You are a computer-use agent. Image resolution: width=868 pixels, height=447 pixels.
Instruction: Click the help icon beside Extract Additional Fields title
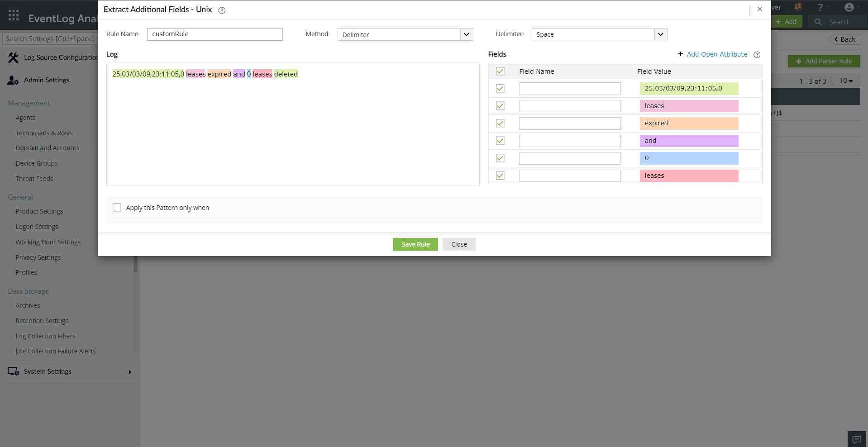tap(222, 10)
